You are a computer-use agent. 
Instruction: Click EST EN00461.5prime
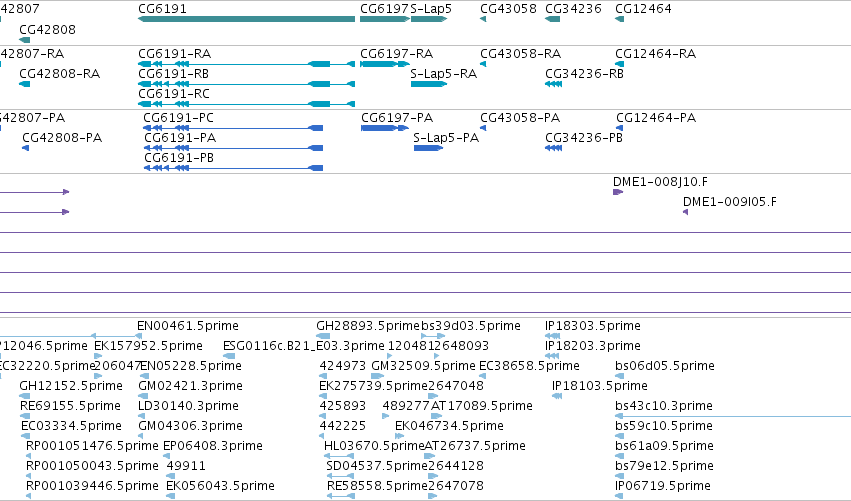click(x=188, y=326)
